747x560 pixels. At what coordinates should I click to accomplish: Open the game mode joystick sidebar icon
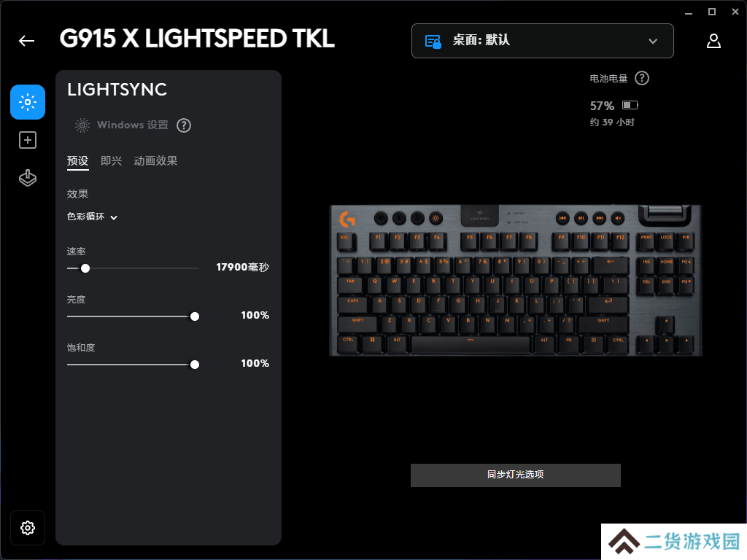[28, 178]
